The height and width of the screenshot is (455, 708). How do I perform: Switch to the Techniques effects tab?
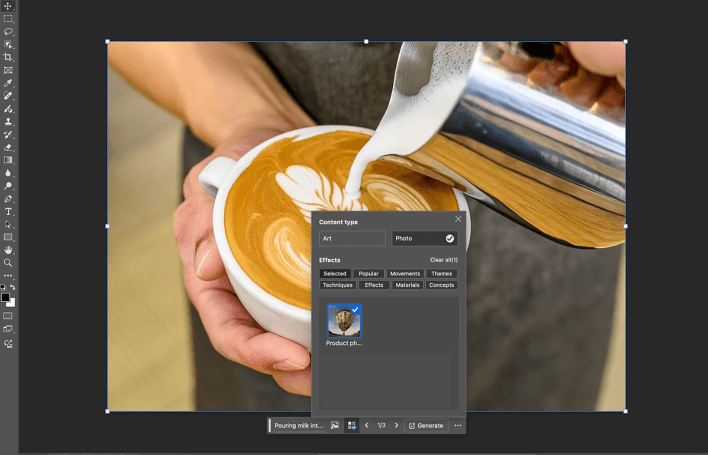(337, 285)
